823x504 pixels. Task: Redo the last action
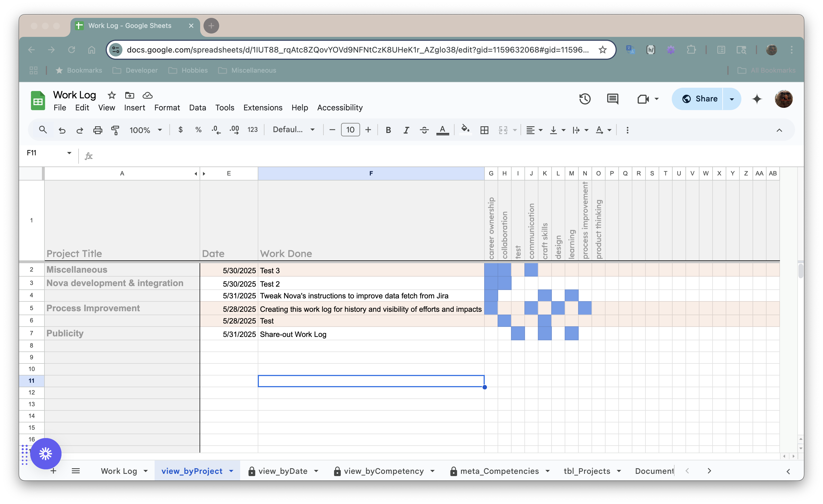[x=79, y=130]
